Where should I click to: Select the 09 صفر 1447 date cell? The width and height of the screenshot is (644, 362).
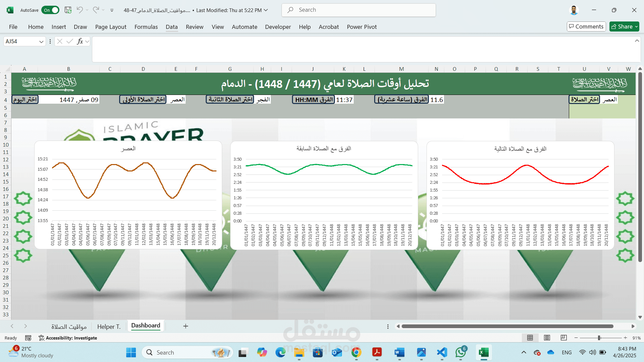pyautogui.click(x=69, y=100)
